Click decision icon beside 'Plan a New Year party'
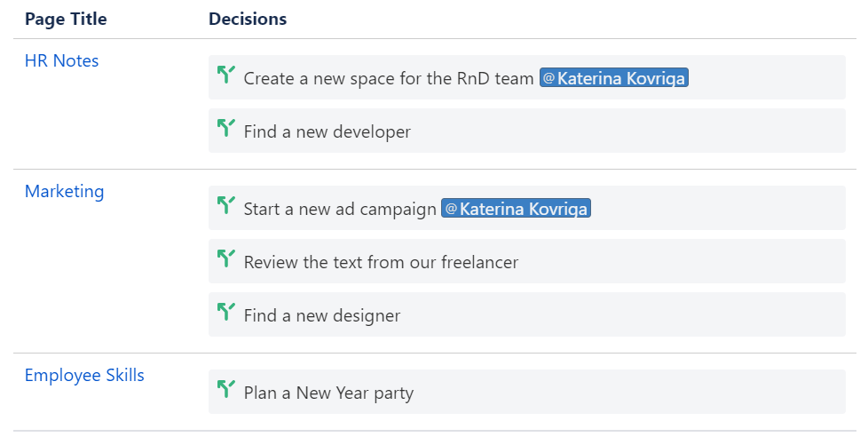Image resolution: width=868 pixels, height=437 pixels. [225, 390]
